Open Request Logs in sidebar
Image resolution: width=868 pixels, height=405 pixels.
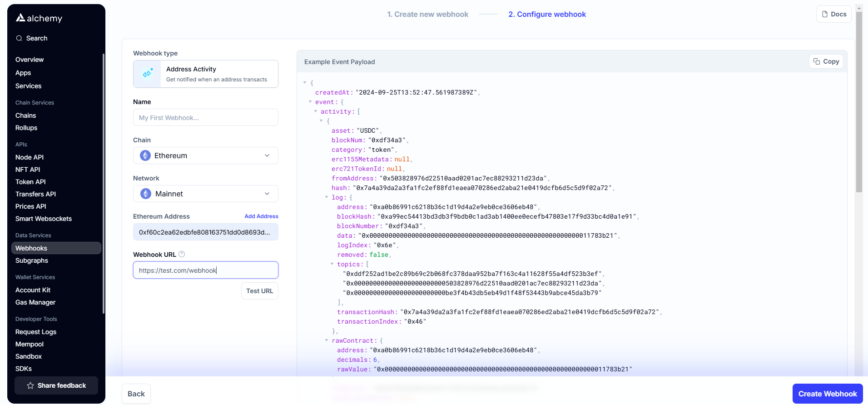[36, 332]
